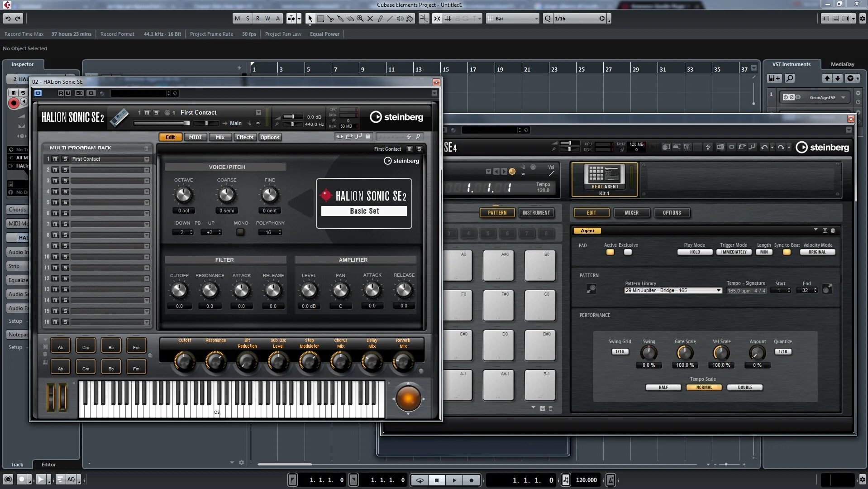868x489 pixels.
Task: Switch to the Effects tab in HALion Sonic
Action: (x=245, y=137)
